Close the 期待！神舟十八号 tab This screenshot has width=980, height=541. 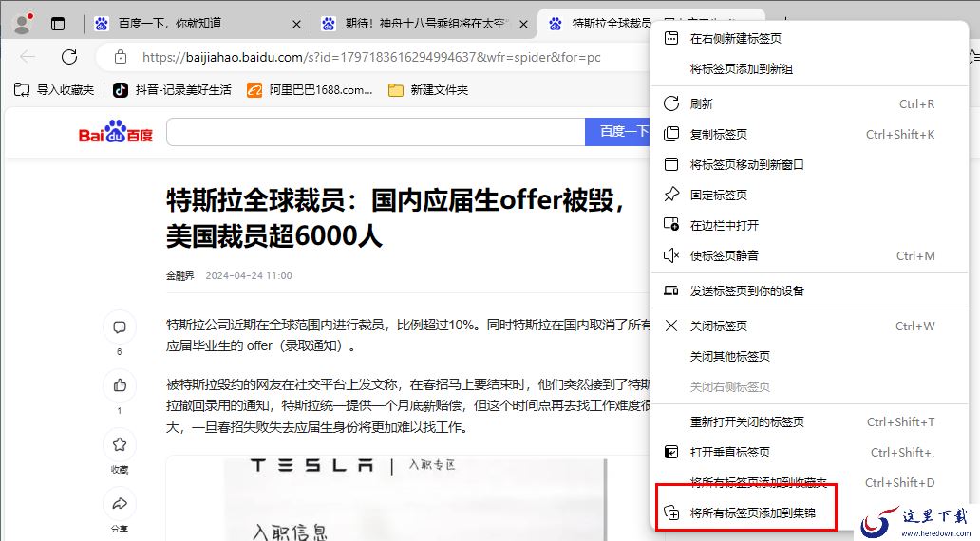[524, 25]
